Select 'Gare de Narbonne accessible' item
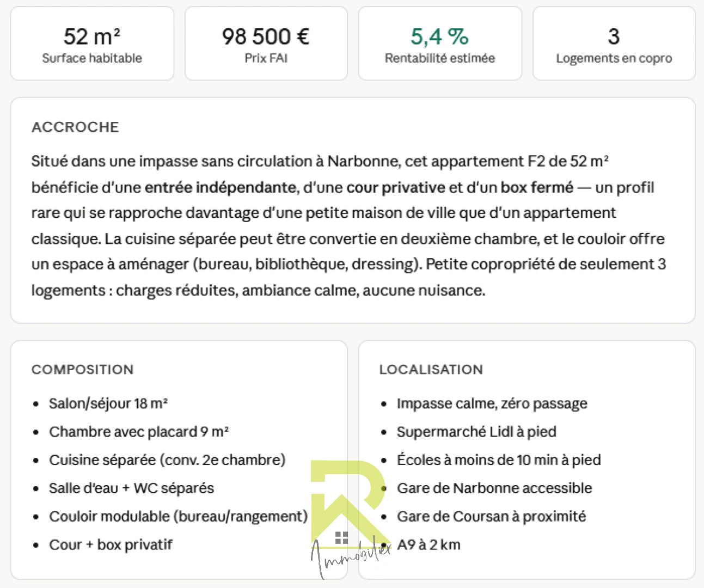704x588 pixels. pyautogui.click(x=494, y=488)
